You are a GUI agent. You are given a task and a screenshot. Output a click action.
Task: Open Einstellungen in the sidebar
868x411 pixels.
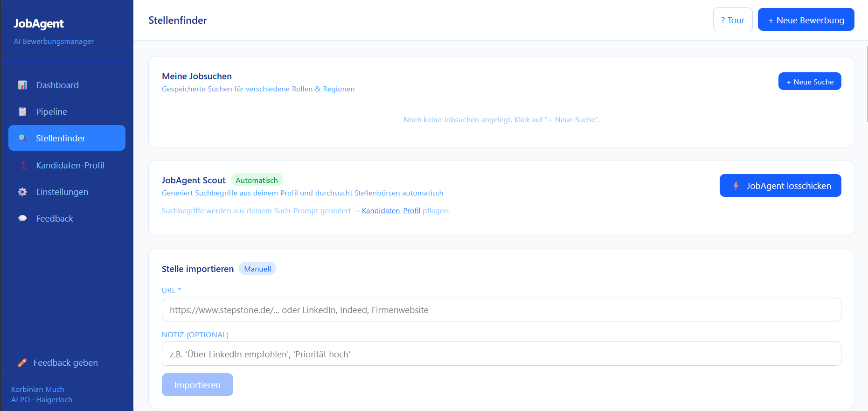click(67, 192)
